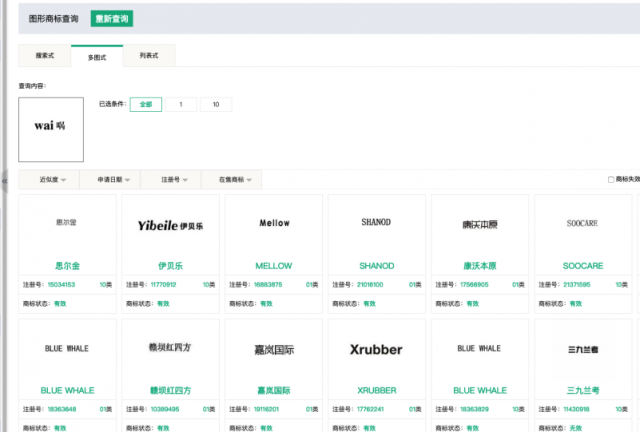Click the 无效 status of 三九兰考
Image resolution: width=640 pixels, height=432 pixels.
[x=576, y=428]
